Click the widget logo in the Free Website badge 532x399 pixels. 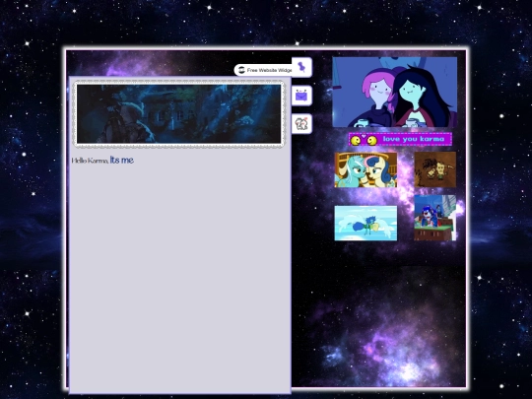coord(241,70)
